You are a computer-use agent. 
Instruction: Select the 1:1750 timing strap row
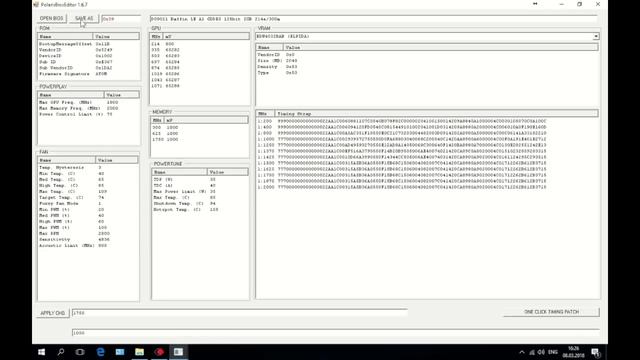coord(427,175)
